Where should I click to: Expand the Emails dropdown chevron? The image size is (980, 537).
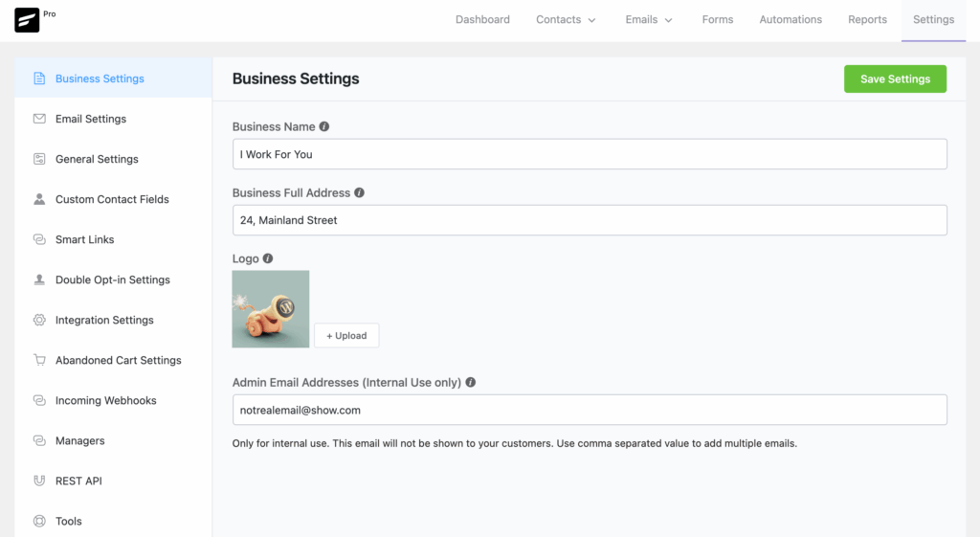[668, 20]
